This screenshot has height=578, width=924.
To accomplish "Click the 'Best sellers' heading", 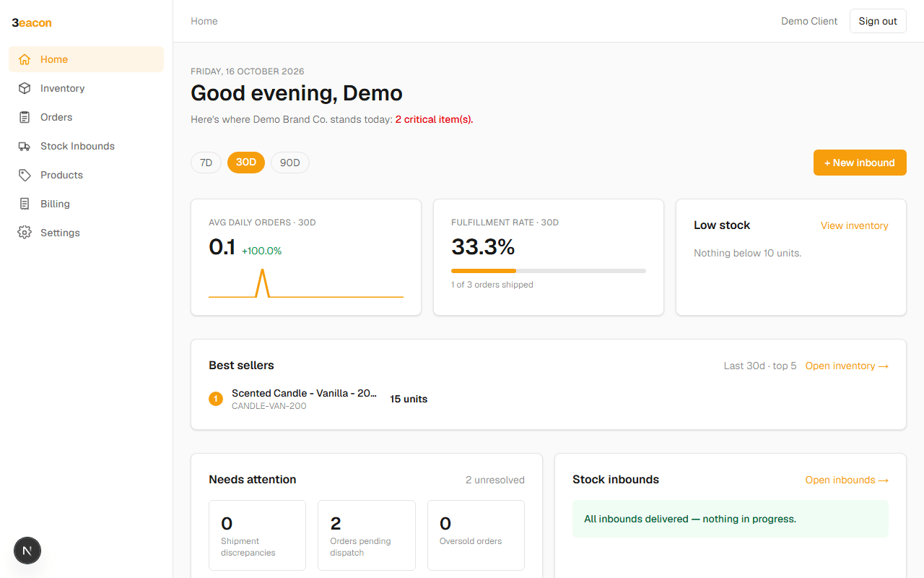I will (241, 366).
